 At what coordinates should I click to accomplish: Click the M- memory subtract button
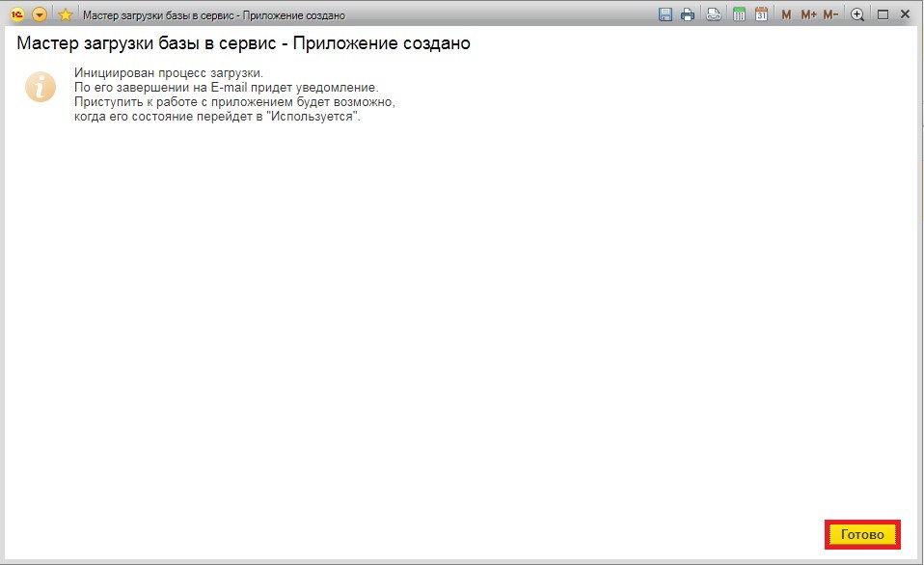(830, 14)
